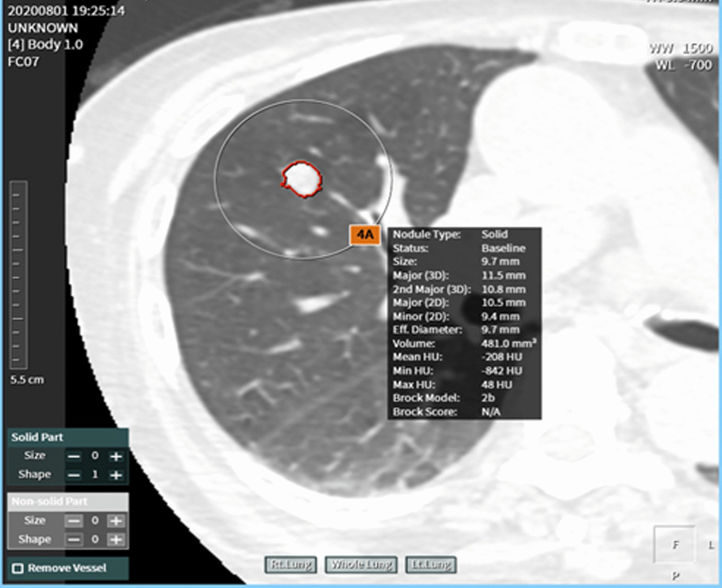
Task: Click the Solid Part Size value 0
Action: click(95, 456)
